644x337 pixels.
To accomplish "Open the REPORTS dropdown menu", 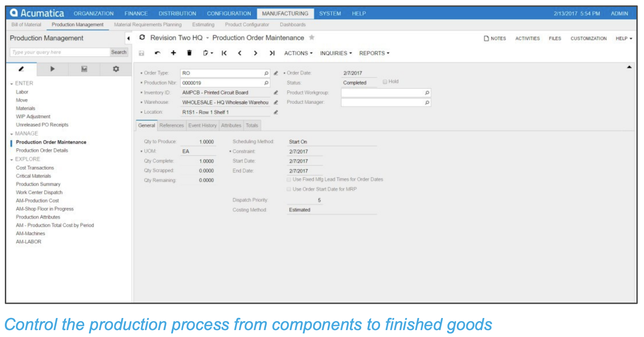I will [374, 53].
